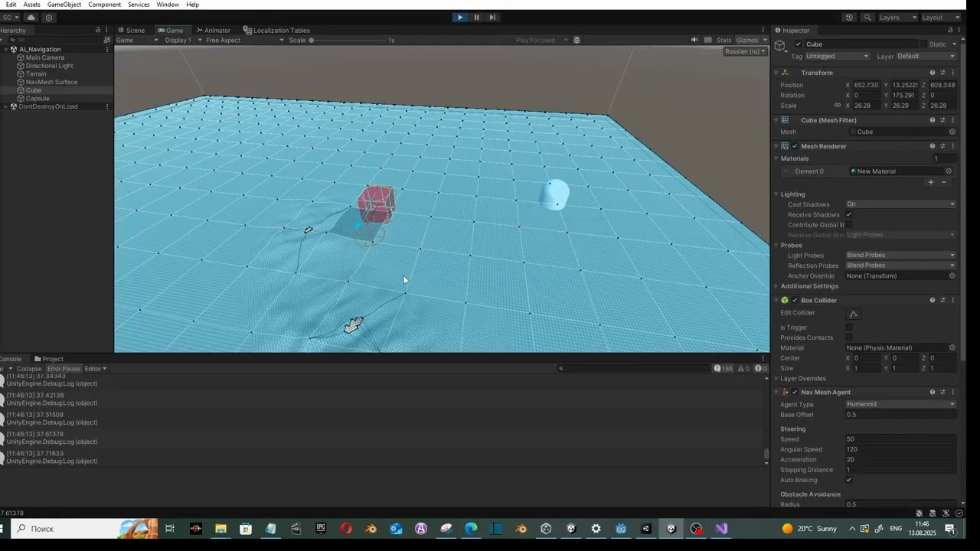Image resolution: width=980 pixels, height=551 pixels.
Task: Open the Play Focused dropdown
Action: coord(541,40)
